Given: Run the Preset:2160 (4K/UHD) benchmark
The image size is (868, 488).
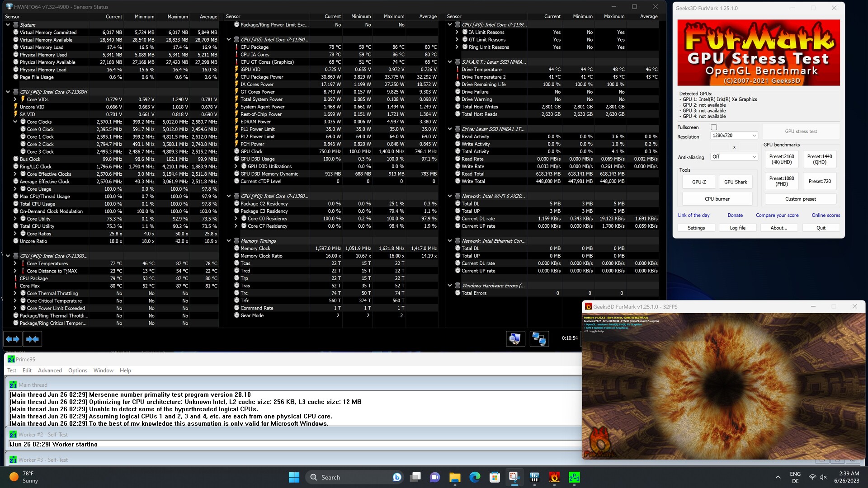Looking at the screenshot, I should point(781,160).
